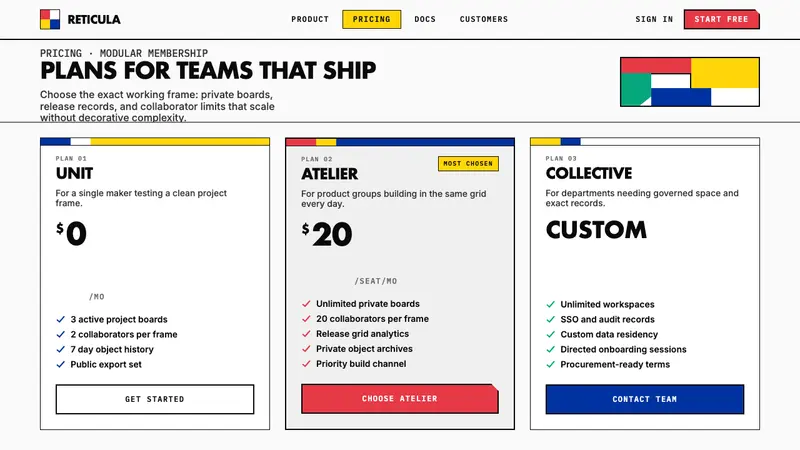This screenshot has height=450, width=800.
Task: Click the Reticula square logo icon
Action: (x=50, y=19)
